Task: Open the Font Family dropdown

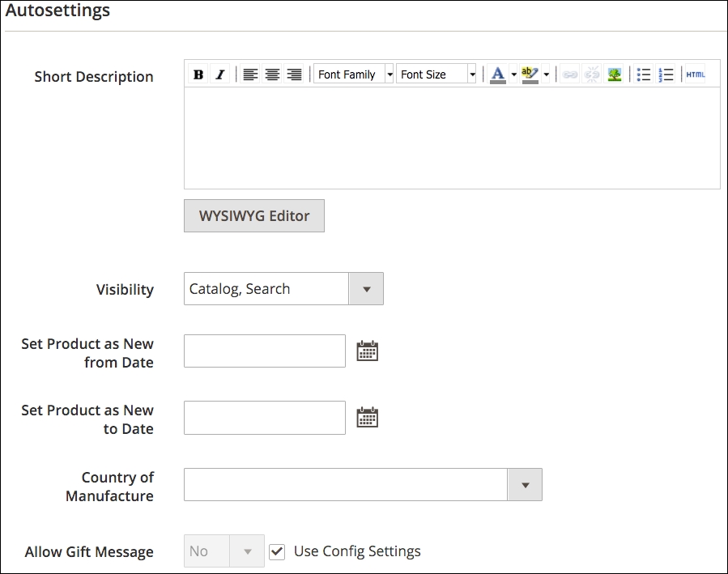Action: (x=390, y=74)
